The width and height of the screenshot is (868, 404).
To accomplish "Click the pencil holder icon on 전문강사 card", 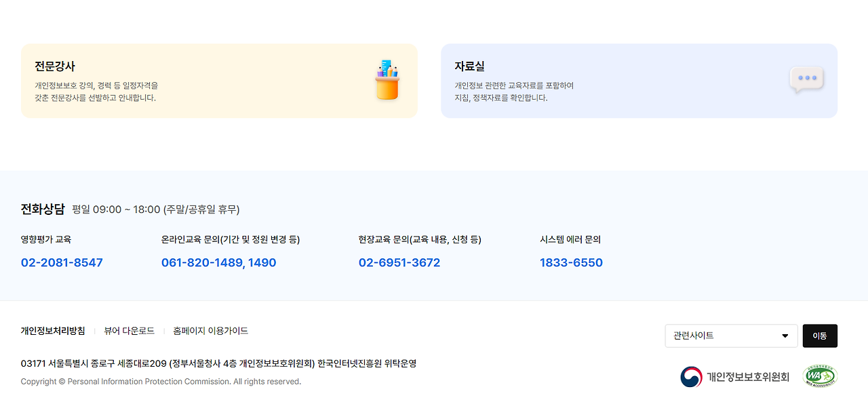I will click(386, 80).
